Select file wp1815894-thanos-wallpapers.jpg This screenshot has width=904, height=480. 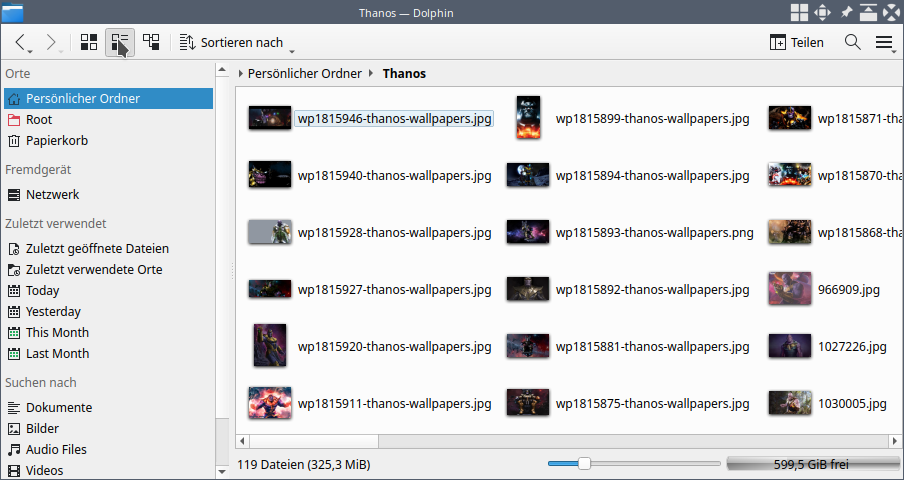[628, 175]
